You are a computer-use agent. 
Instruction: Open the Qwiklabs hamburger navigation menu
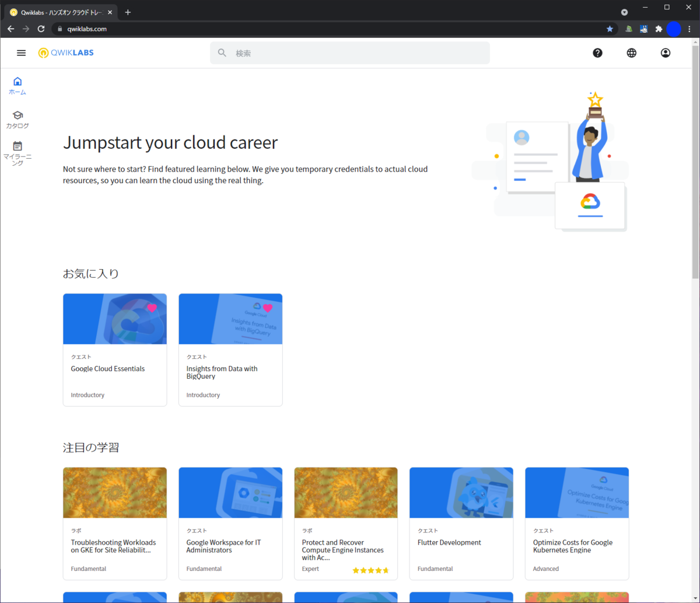[x=21, y=53]
